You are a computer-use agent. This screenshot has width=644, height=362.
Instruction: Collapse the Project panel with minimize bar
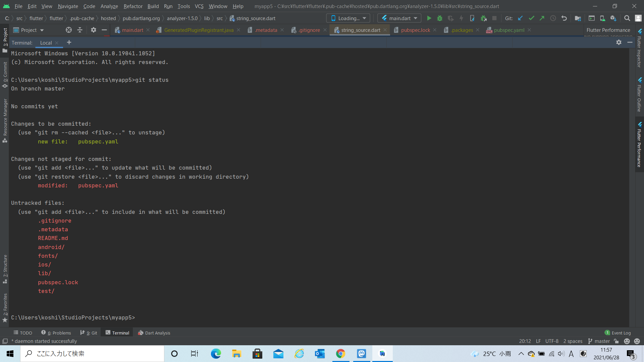(104, 30)
